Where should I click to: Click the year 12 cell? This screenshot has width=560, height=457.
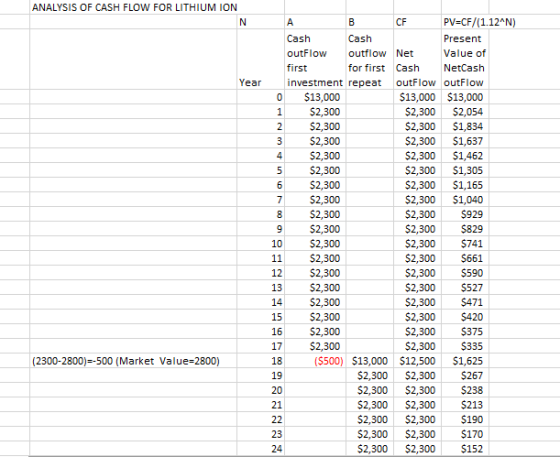(x=261, y=273)
